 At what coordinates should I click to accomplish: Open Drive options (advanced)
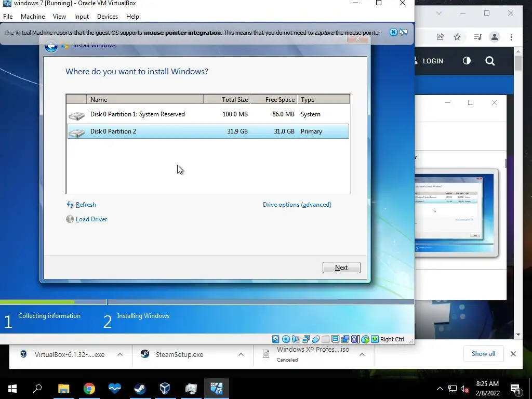click(x=297, y=205)
